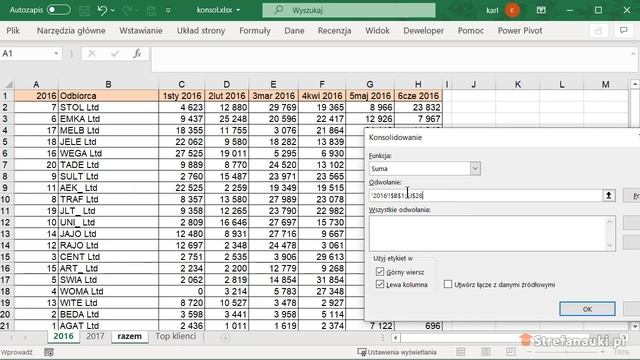
Task: Switch to the razem sheet tab
Action: point(130,336)
